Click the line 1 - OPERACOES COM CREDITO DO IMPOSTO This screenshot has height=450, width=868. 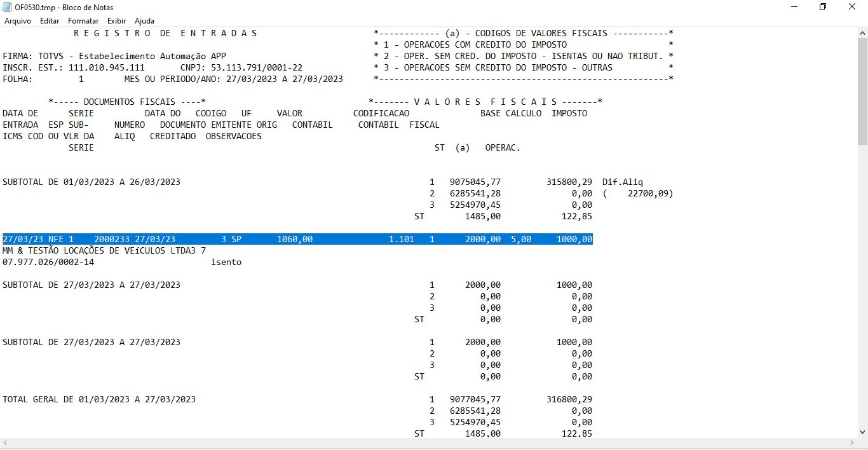[x=475, y=44]
